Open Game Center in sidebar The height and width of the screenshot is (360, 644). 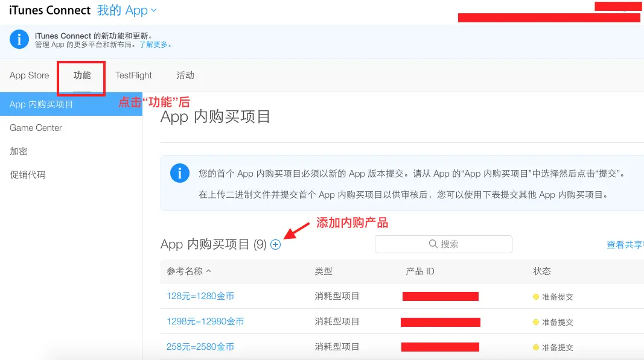[36, 128]
